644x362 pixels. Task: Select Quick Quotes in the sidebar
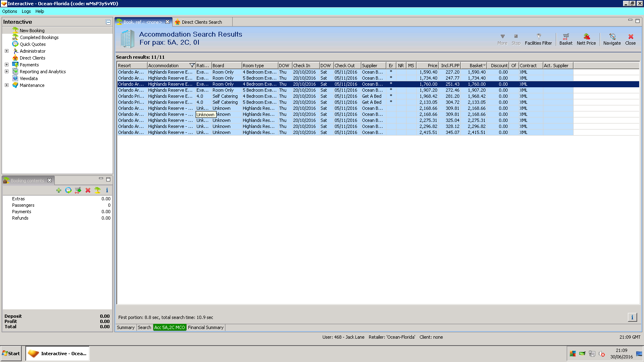[x=33, y=44]
